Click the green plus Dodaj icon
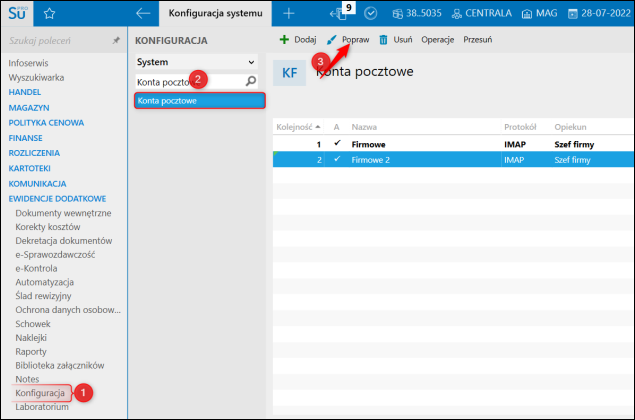 tap(284, 39)
